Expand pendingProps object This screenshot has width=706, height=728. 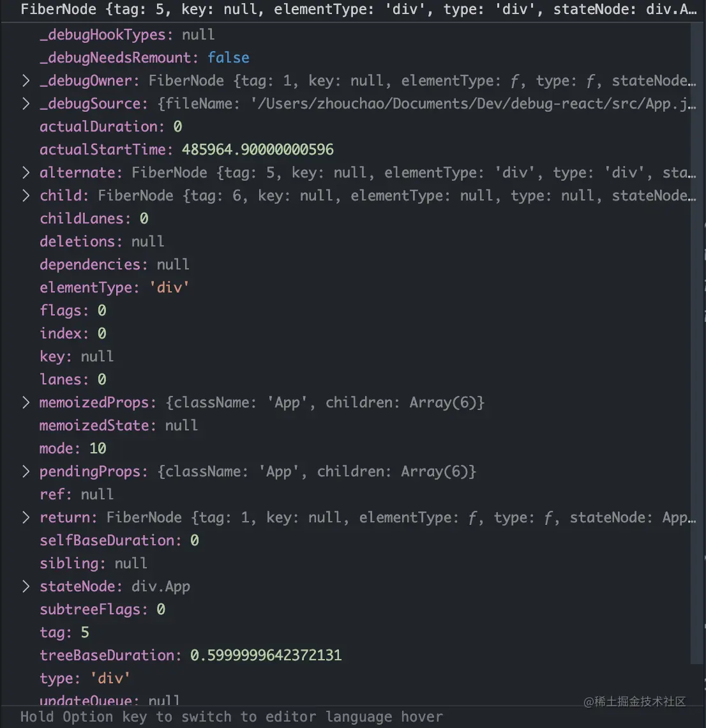point(26,472)
